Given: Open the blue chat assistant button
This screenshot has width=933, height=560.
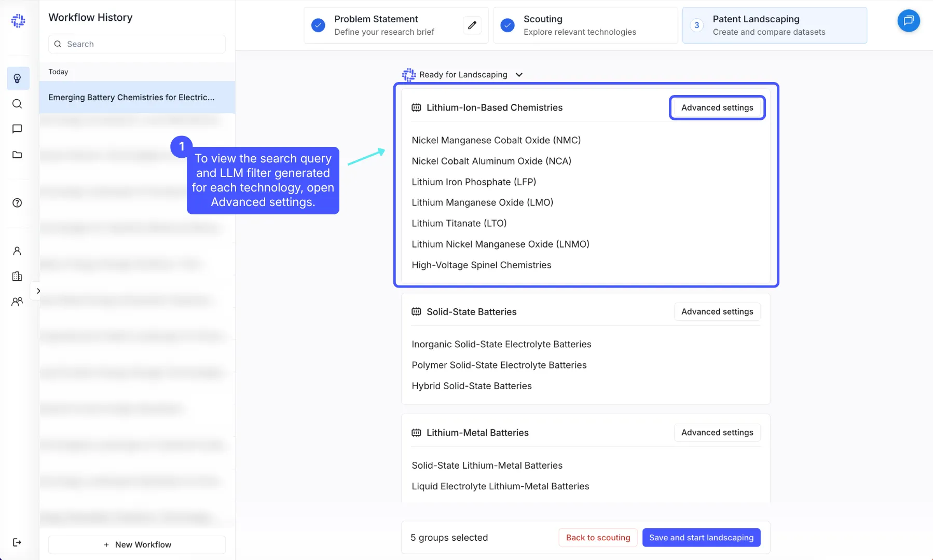Looking at the screenshot, I should tap(909, 21).
